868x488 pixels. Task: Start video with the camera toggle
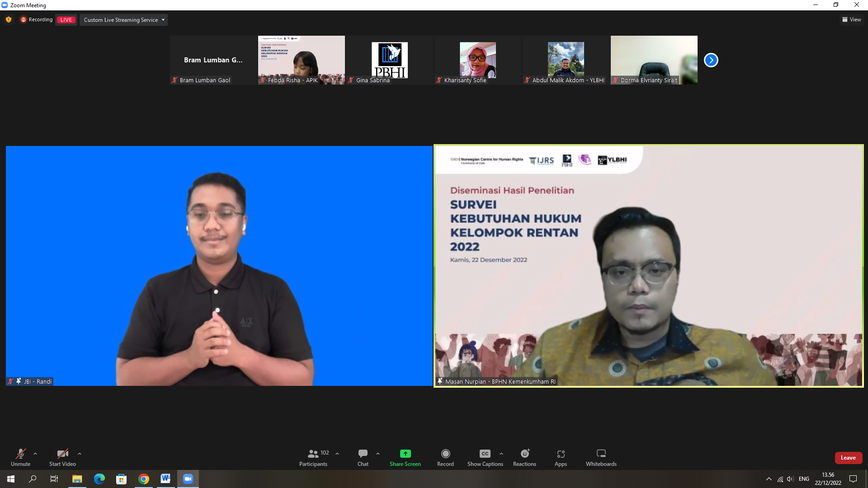pos(62,454)
